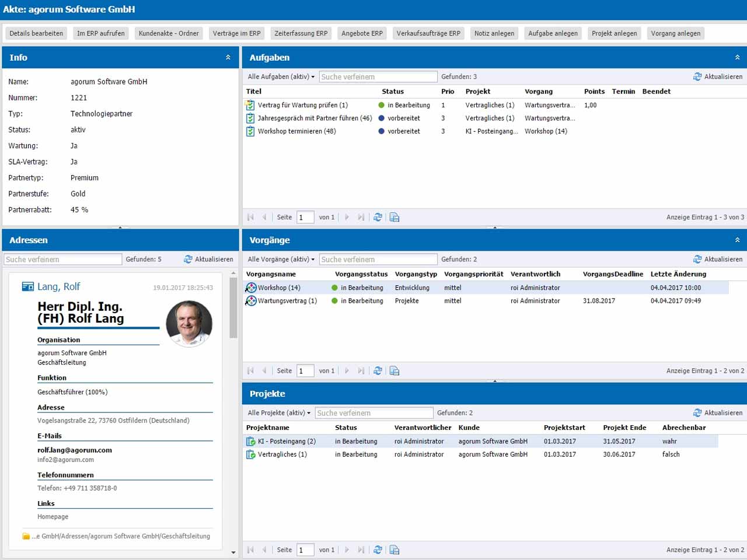Screen dimensions: 747x560
Task: Go to next page in Projekte pager
Action: click(347, 549)
